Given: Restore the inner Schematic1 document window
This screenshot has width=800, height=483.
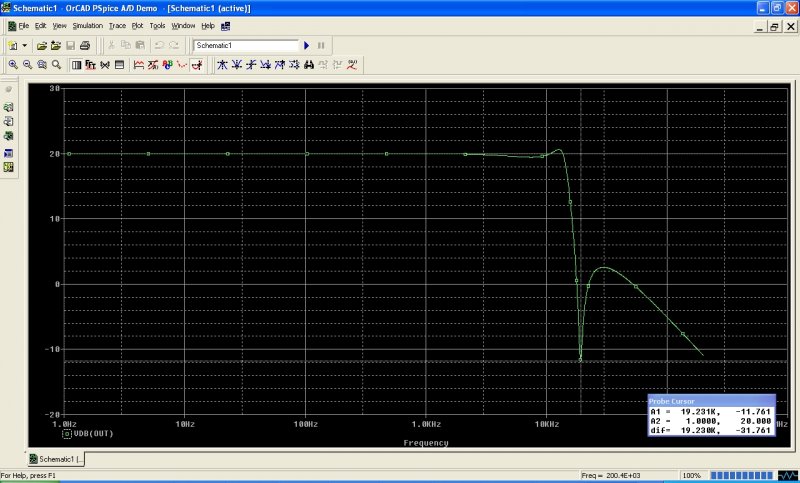Looking at the screenshot, I should tap(774, 27).
